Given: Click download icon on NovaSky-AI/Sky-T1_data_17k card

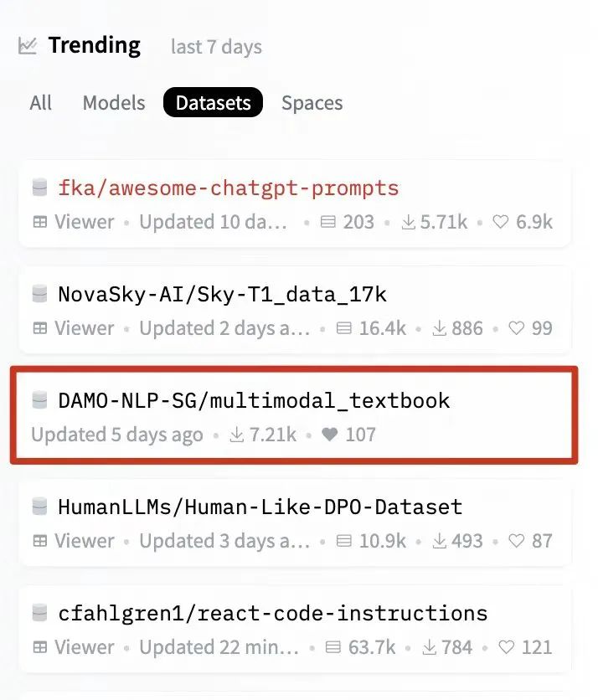Looking at the screenshot, I should tap(438, 328).
